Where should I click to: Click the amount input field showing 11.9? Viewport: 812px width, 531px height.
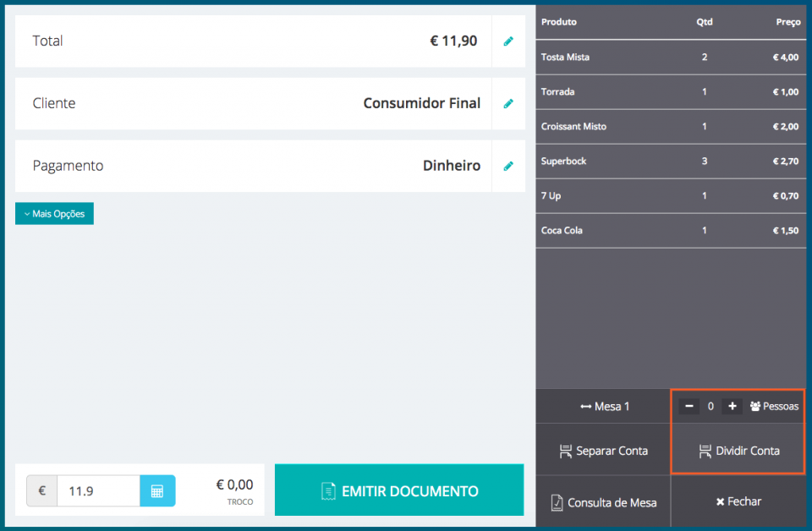coord(97,490)
